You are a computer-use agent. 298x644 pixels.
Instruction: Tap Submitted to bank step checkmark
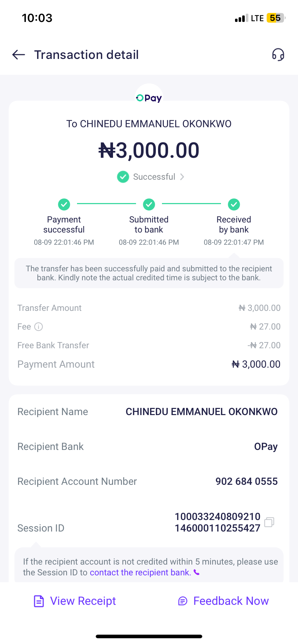[x=149, y=204]
